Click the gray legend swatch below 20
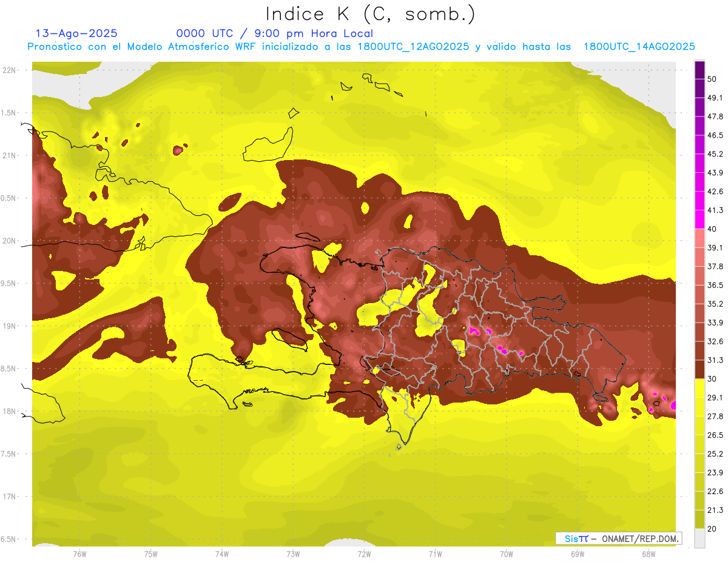The height and width of the screenshot is (562, 728). [699, 538]
